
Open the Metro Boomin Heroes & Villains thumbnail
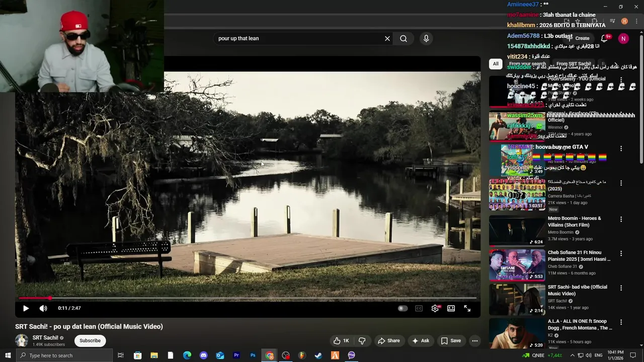[x=517, y=231]
